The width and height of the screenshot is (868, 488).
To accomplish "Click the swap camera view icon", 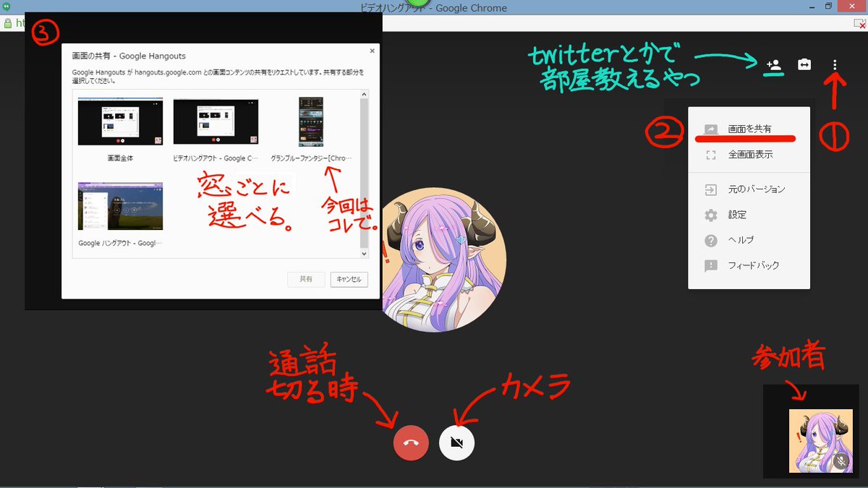I will [804, 65].
